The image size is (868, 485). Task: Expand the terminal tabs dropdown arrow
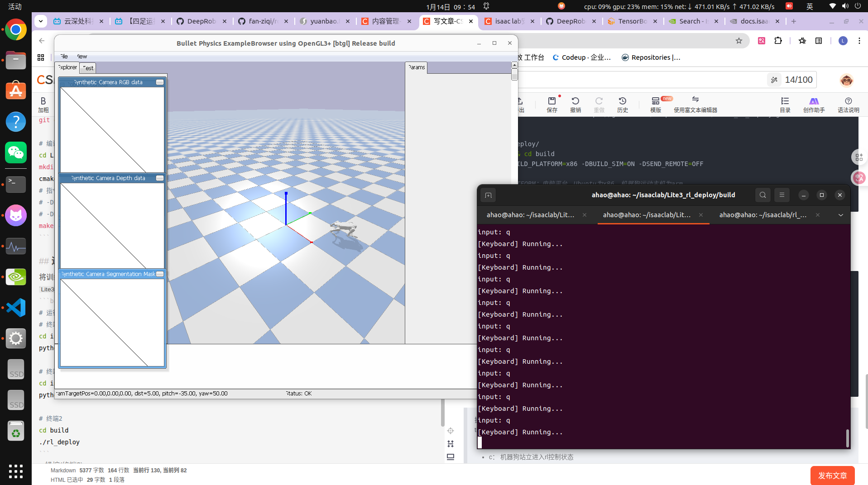coord(841,215)
